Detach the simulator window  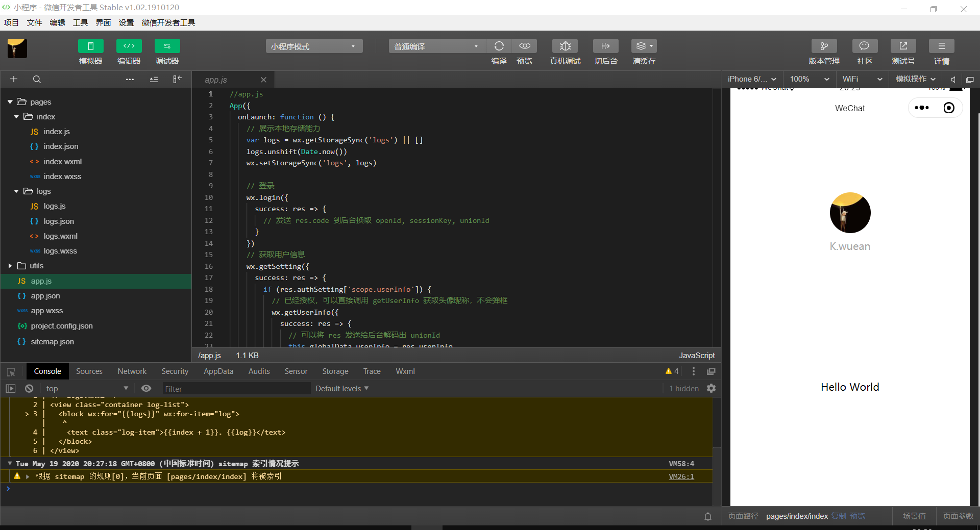click(x=970, y=79)
